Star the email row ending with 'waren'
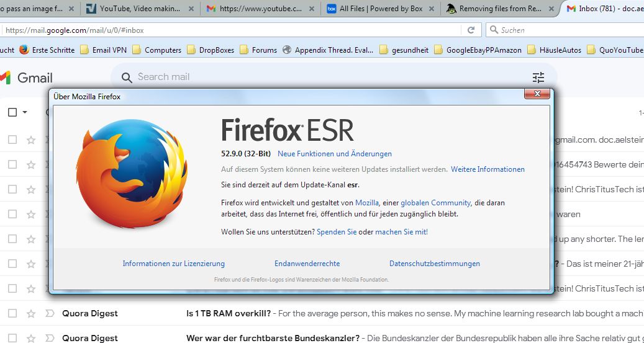Viewport: 644px width, 343px height. point(31,214)
